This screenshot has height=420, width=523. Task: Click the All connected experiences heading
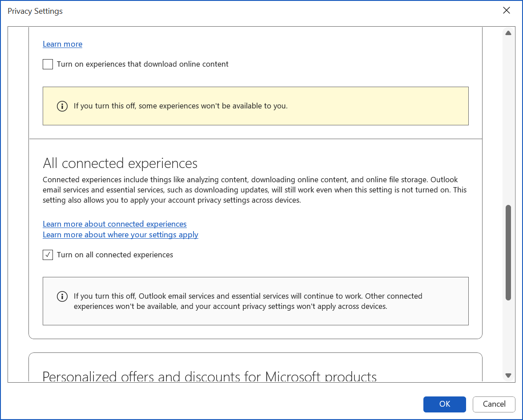[120, 163]
